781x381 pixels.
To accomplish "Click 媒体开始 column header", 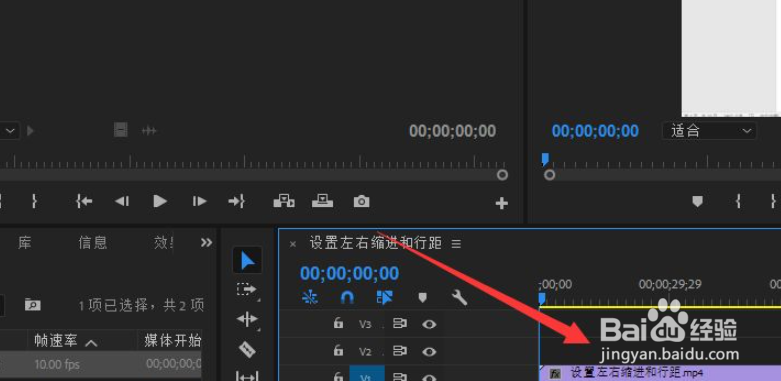I will pyautogui.click(x=172, y=341).
